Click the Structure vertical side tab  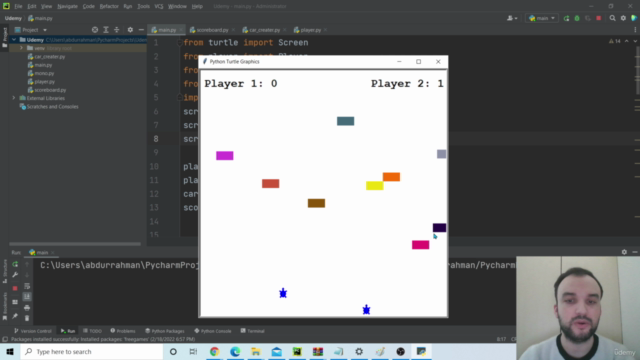(4, 271)
